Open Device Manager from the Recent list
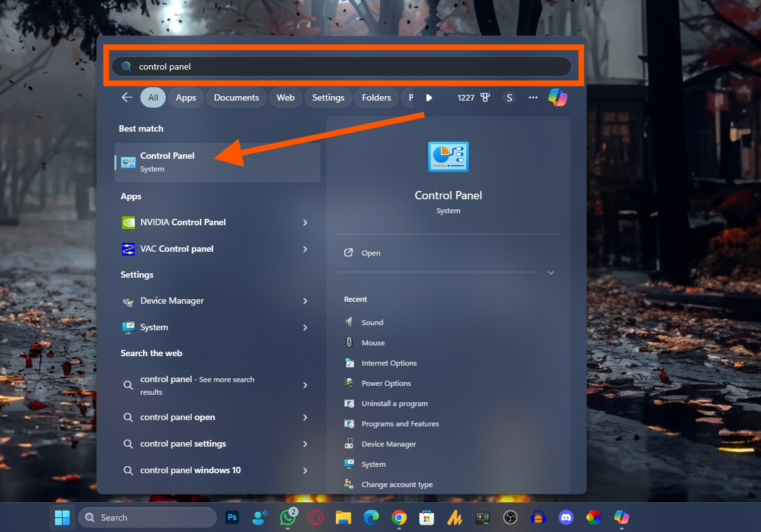The height and width of the screenshot is (532, 761). click(380, 444)
